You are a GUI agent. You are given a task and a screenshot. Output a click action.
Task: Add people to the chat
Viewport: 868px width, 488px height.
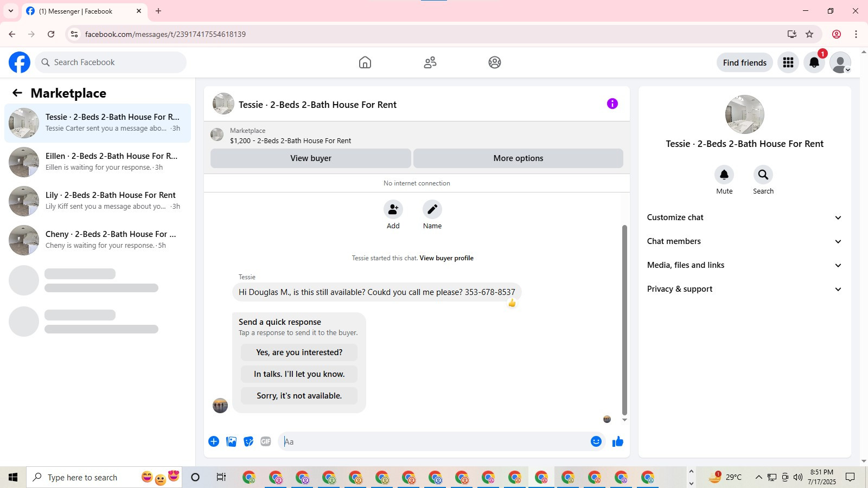[x=393, y=209]
